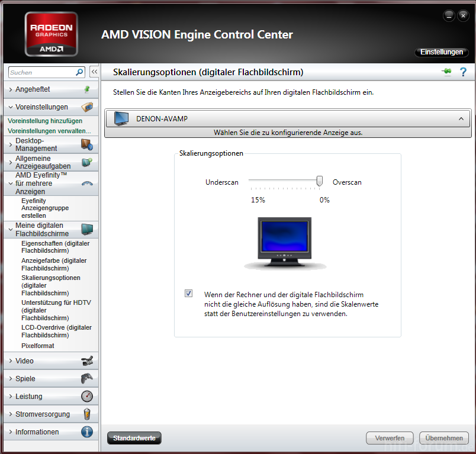Open Eigenschaften (digitaler Flachbildschirm)
The height and width of the screenshot is (454, 476).
55,247
